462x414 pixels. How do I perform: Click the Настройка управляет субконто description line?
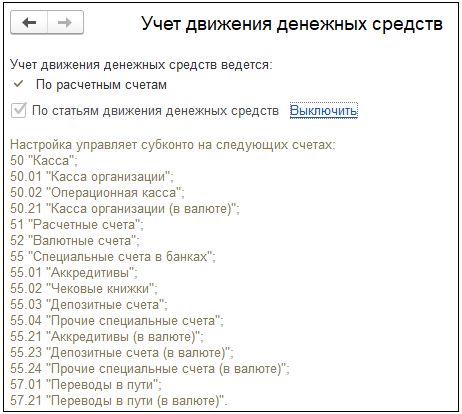(x=173, y=145)
